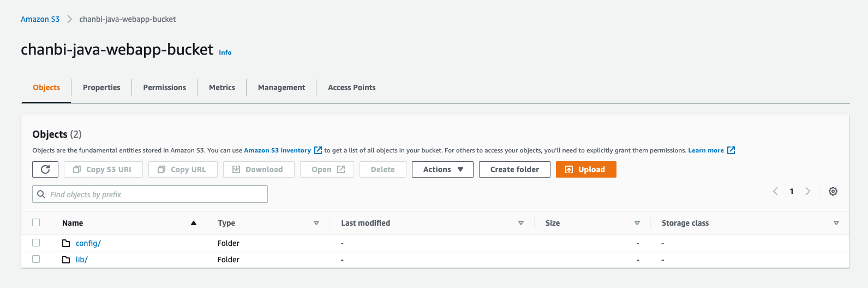Click the Storage class column header text

(685, 223)
